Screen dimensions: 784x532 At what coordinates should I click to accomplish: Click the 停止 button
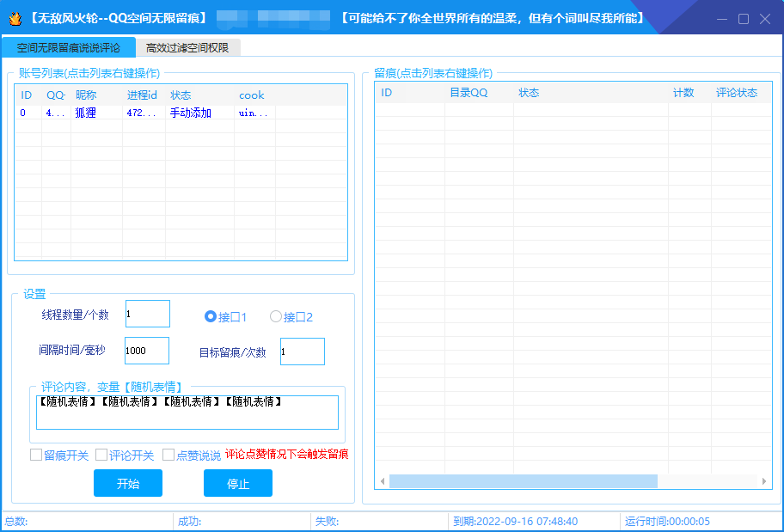238,483
